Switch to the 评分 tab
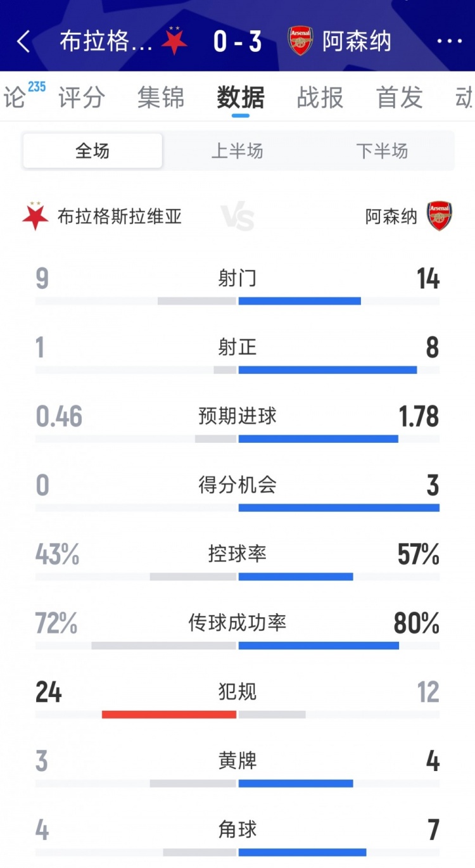 81,98
